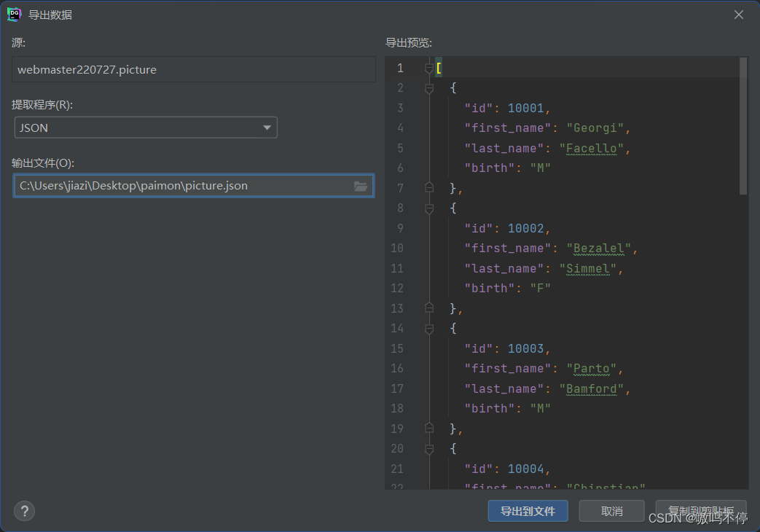Open the JSON extractor dropdown
Screen dimensions: 760x532
click(x=146, y=128)
